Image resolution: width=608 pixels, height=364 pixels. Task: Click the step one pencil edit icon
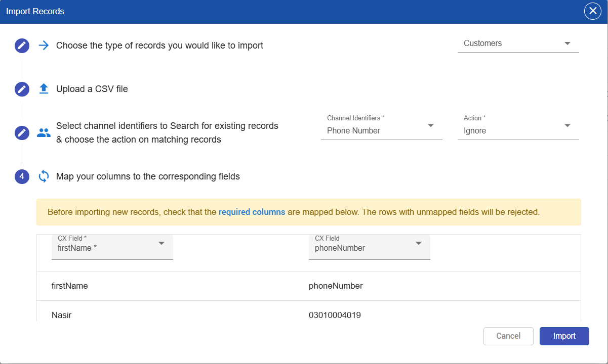tap(22, 45)
